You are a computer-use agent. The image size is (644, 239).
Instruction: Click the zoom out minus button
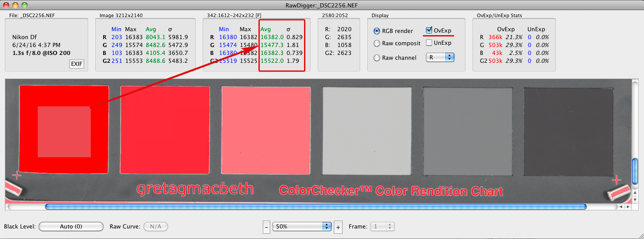pos(266,227)
